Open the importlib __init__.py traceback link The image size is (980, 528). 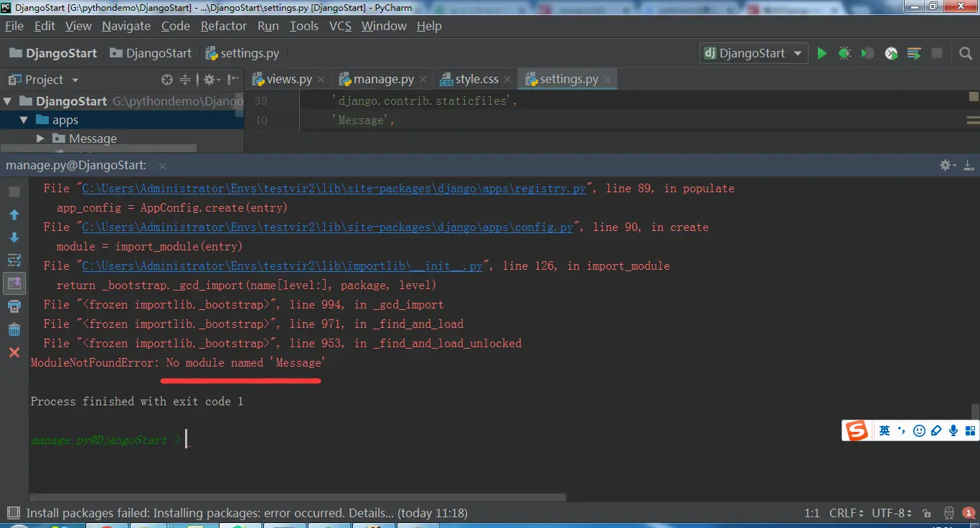[283, 265]
